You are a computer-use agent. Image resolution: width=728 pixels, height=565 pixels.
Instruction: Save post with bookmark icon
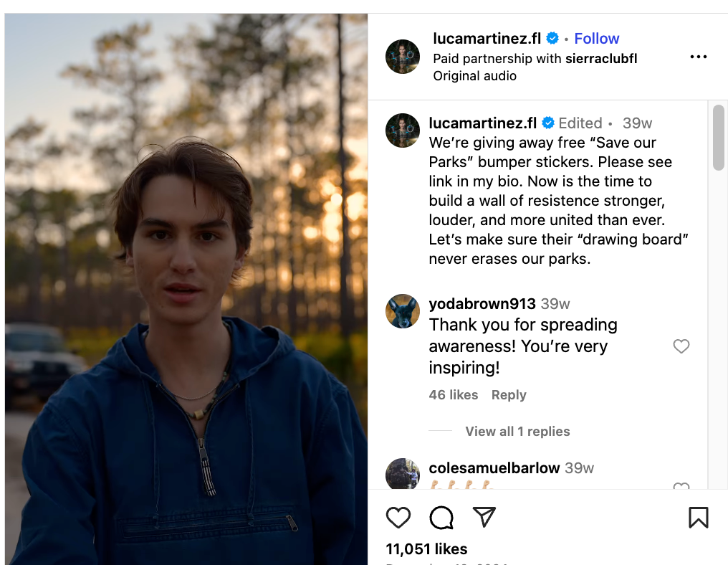pyautogui.click(x=698, y=518)
